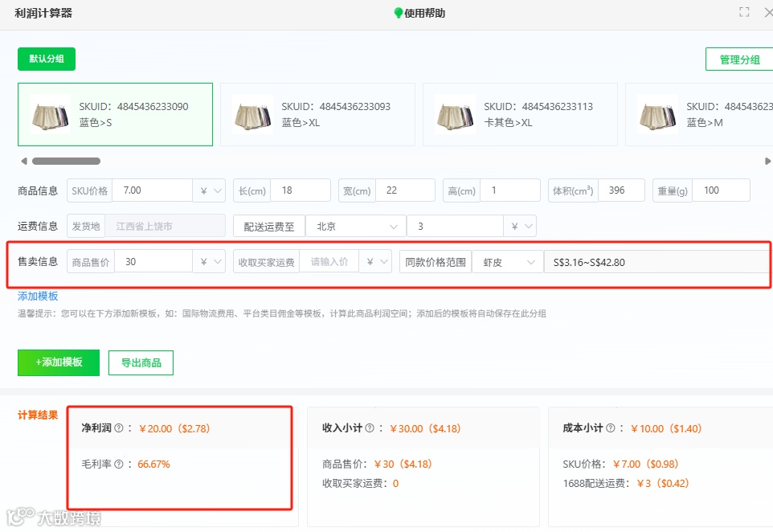Open the 商品售价 currency dropdown
Viewport: 773px width, 532px height.
pos(209,262)
